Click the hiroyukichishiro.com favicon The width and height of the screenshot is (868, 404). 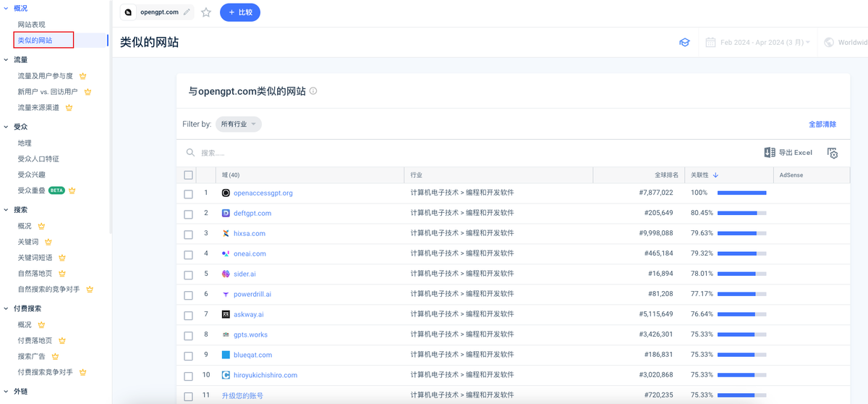click(x=226, y=376)
